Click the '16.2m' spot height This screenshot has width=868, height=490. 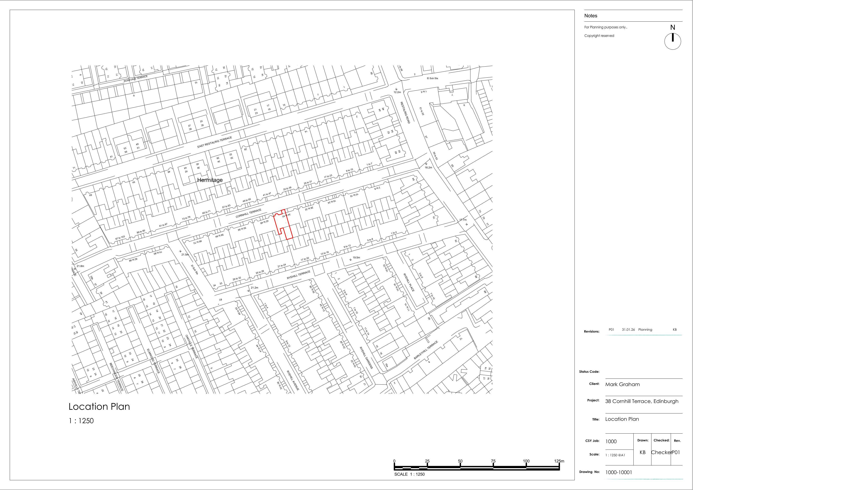[x=428, y=168]
